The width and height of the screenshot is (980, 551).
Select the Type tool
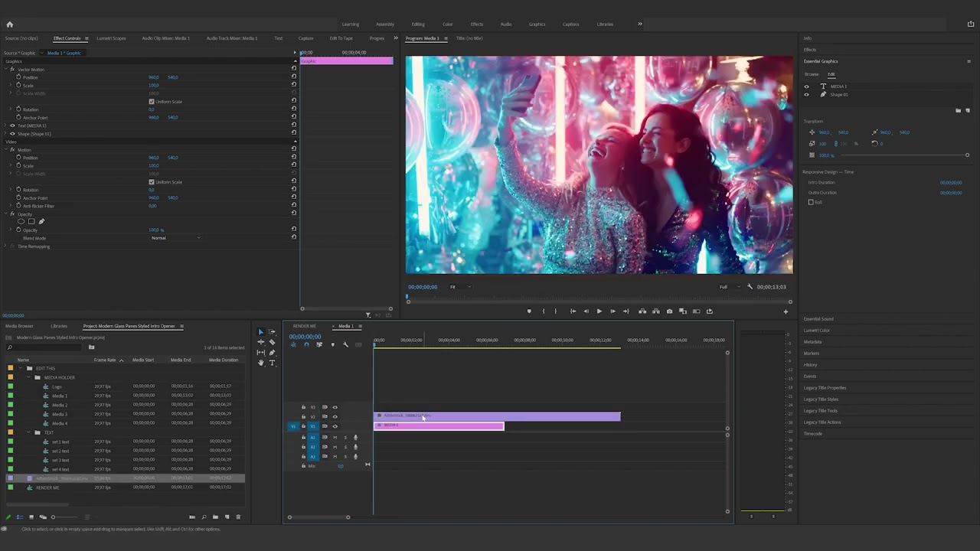click(272, 363)
